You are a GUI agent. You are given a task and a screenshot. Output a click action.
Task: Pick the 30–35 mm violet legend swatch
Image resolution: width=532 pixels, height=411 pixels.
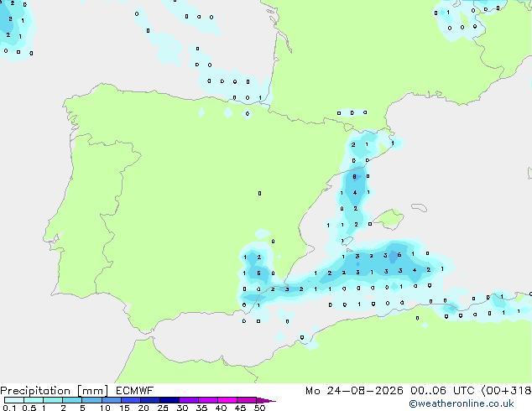pyautogui.click(x=189, y=400)
